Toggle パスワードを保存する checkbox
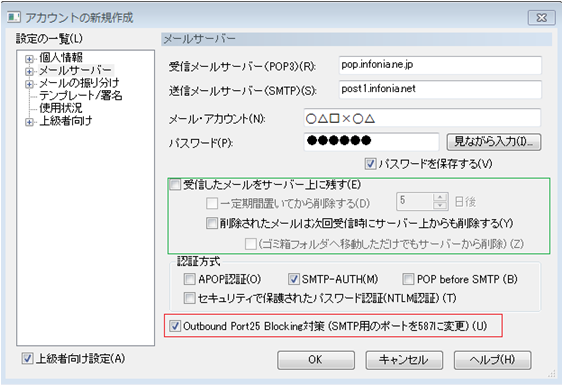This screenshot has width=563, height=386. tap(370, 164)
